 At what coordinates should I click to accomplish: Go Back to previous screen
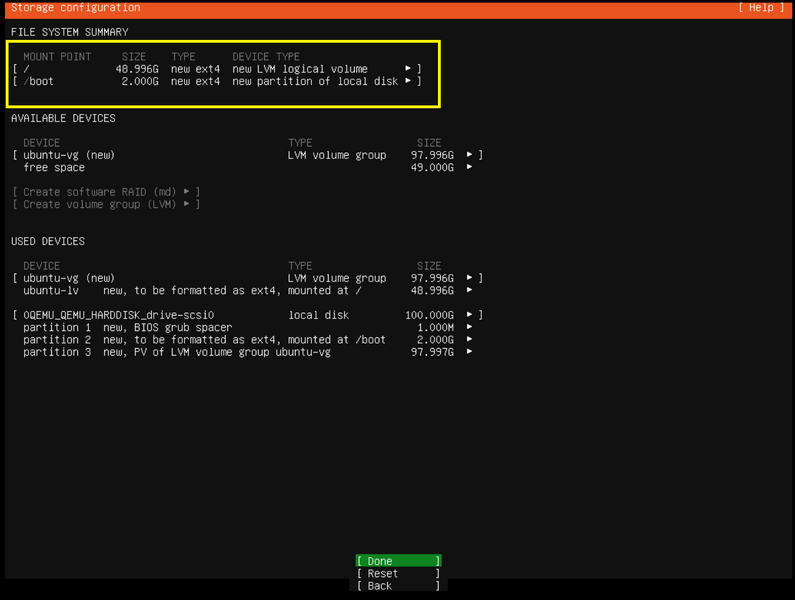pos(397,586)
